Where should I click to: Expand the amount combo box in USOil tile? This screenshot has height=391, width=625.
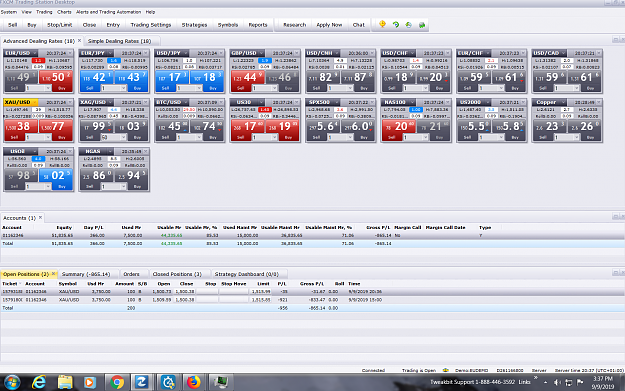click(x=48, y=187)
